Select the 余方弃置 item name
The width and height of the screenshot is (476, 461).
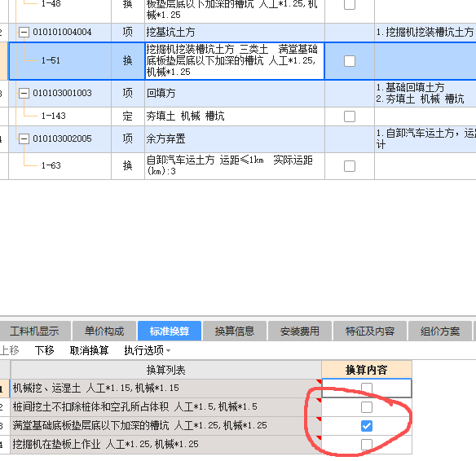coord(235,139)
